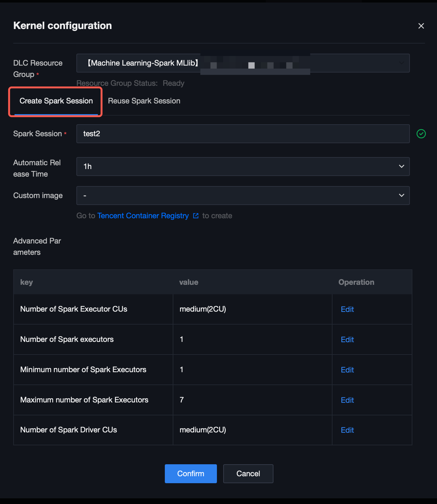Edit Minimum number of Spark Executors

347,370
